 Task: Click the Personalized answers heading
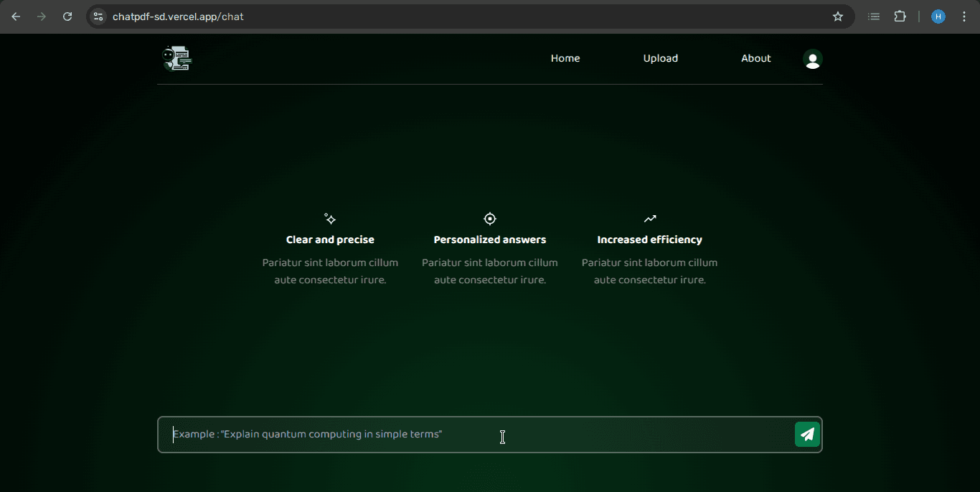click(x=490, y=240)
